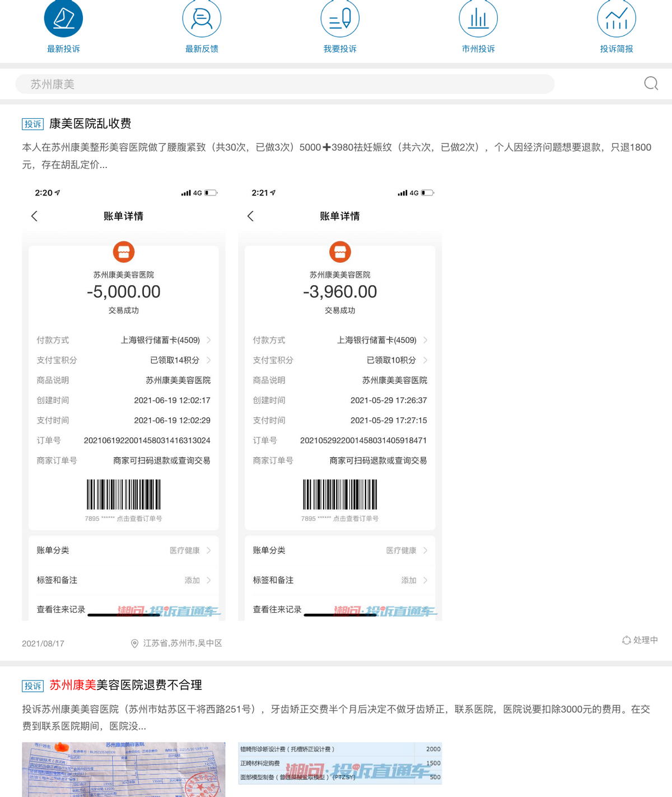Tap the back arrow on the left bill screenshot

(34, 216)
